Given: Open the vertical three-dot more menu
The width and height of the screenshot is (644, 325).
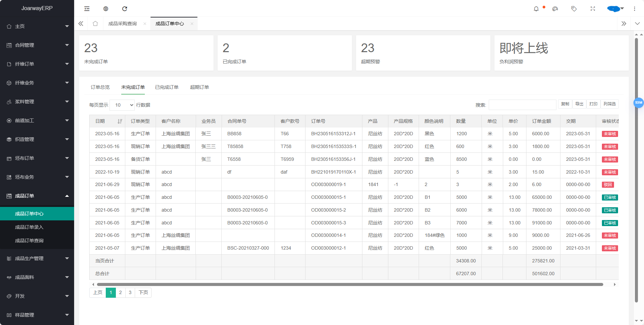Looking at the screenshot, I should (635, 9).
